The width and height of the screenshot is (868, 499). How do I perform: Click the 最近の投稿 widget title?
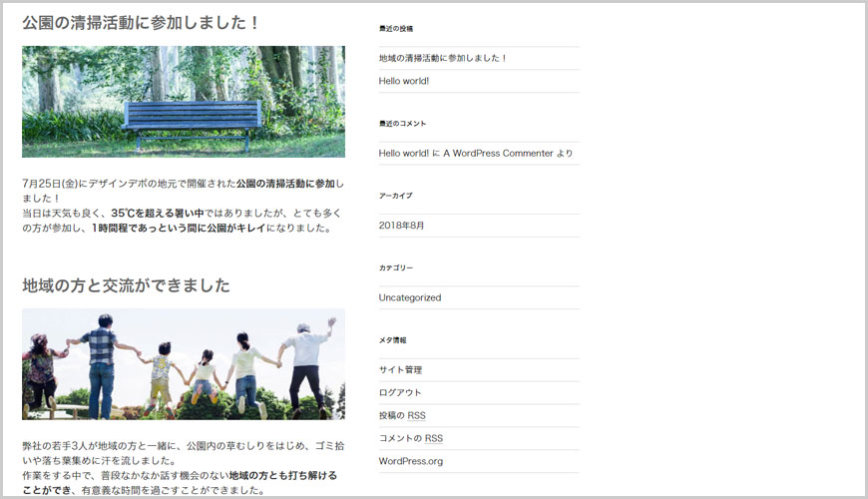click(x=396, y=28)
